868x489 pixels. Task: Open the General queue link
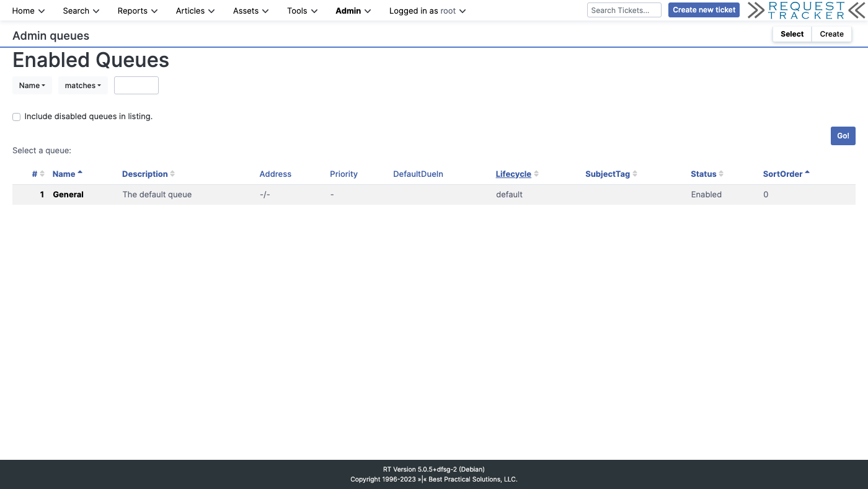pos(68,194)
